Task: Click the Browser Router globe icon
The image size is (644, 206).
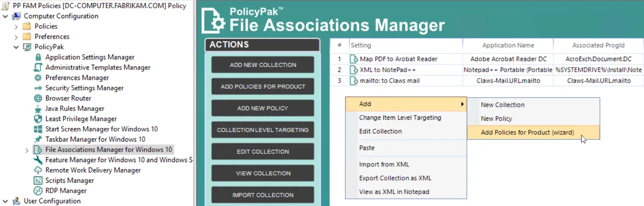Action: [x=38, y=98]
